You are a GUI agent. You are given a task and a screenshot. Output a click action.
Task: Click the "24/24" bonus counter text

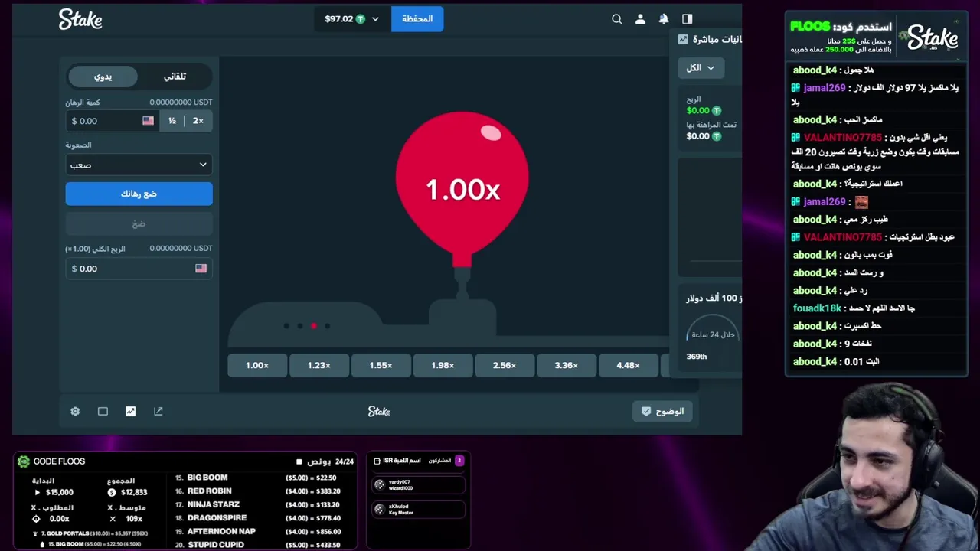tap(345, 462)
